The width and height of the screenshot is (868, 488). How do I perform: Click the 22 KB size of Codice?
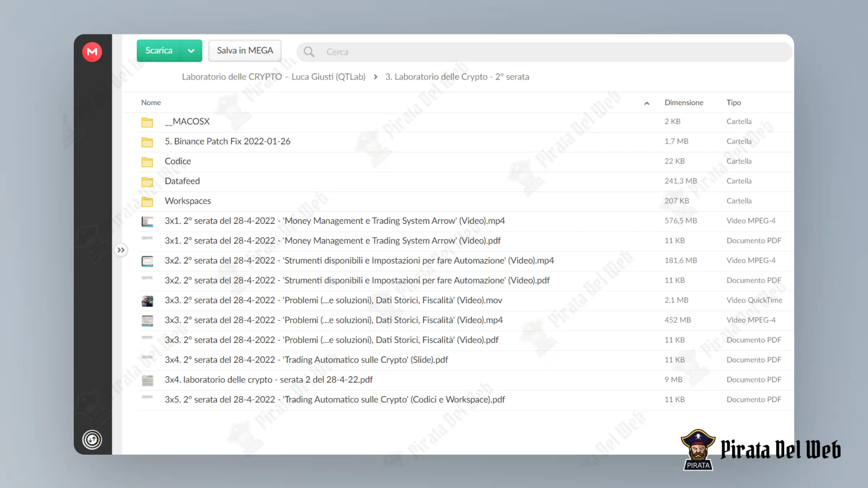675,161
